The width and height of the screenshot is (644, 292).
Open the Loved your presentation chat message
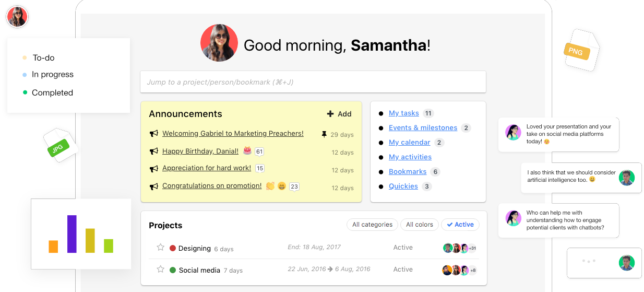pyautogui.click(x=558, y=134)
